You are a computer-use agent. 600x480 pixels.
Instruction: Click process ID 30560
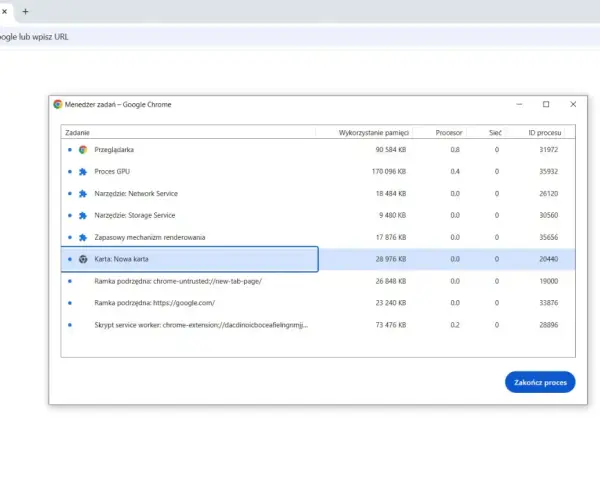point(549,216)
